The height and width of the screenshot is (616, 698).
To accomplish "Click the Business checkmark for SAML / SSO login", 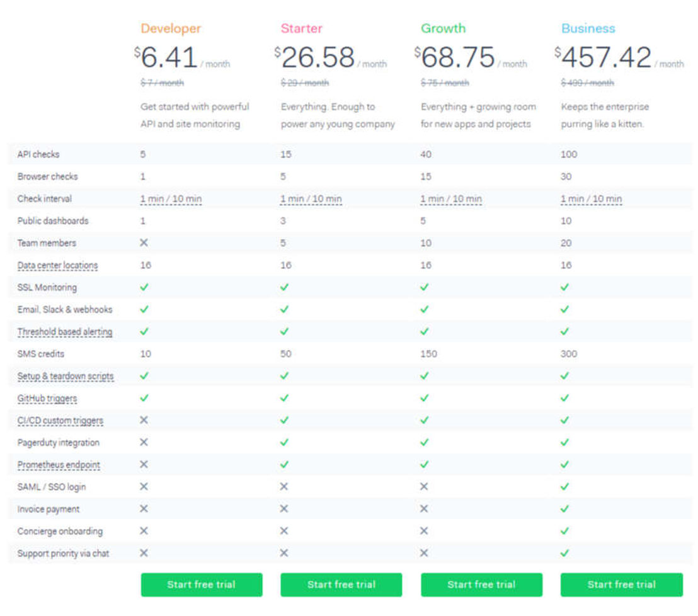I will tap(564, 487).
